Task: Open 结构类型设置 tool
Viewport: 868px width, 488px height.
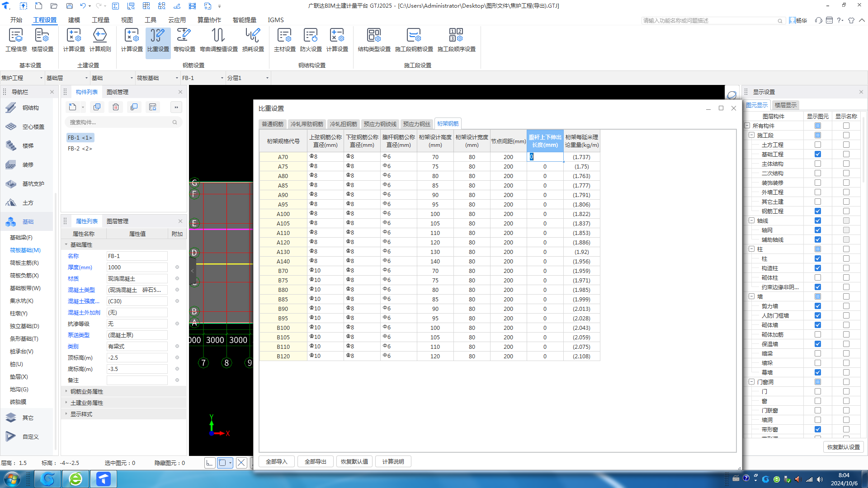Action: (x=374, y=40)
